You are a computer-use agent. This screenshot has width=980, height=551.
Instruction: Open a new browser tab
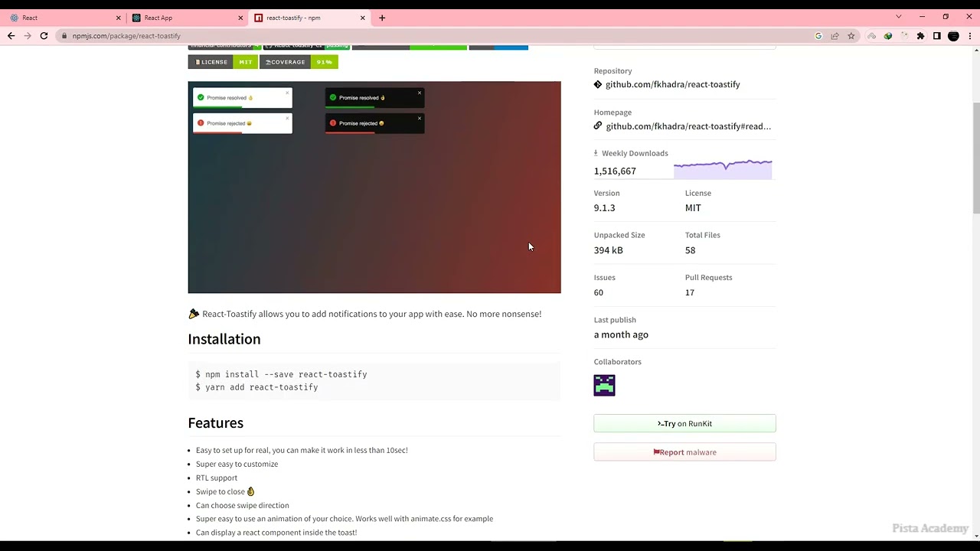click(x=382, y=18)
